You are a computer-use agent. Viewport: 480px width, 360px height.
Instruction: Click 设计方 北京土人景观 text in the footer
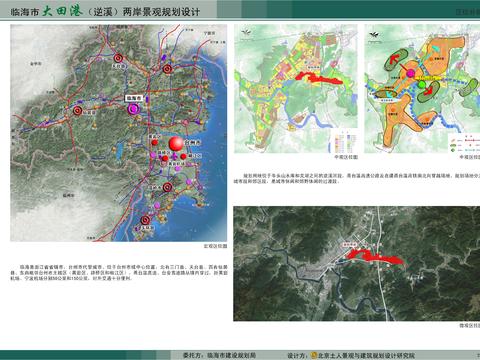pos(351,355)
